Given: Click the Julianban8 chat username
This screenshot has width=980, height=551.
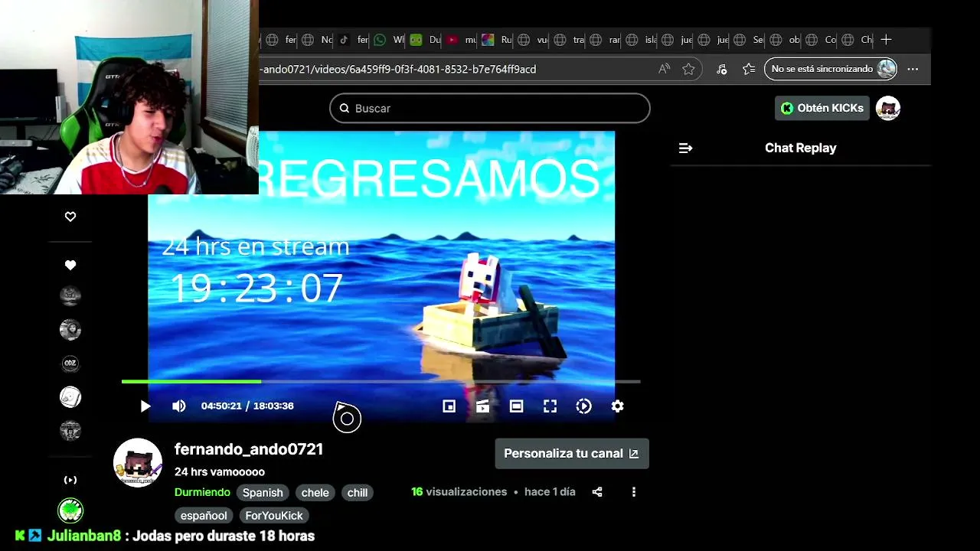Looking at the screenshot, I should point(84,536).
